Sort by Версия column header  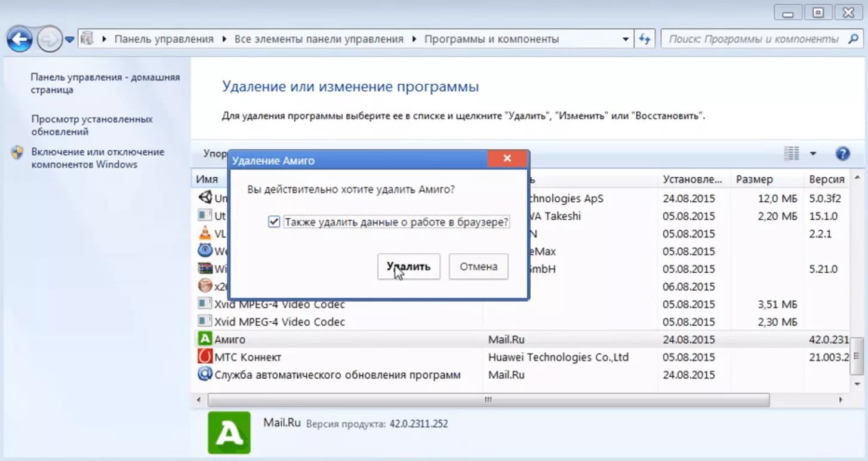coord(827,179)
